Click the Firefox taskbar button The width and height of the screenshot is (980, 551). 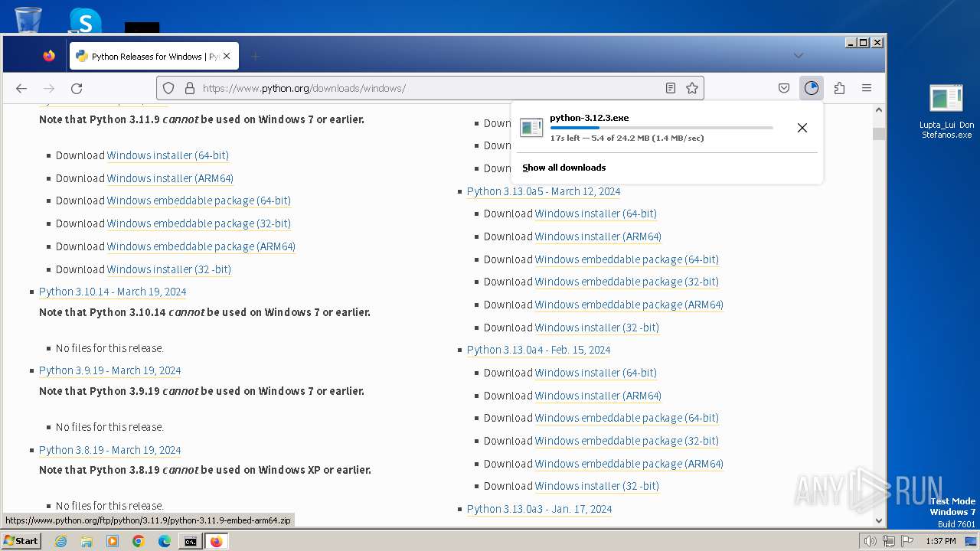[x=216, y=541]
